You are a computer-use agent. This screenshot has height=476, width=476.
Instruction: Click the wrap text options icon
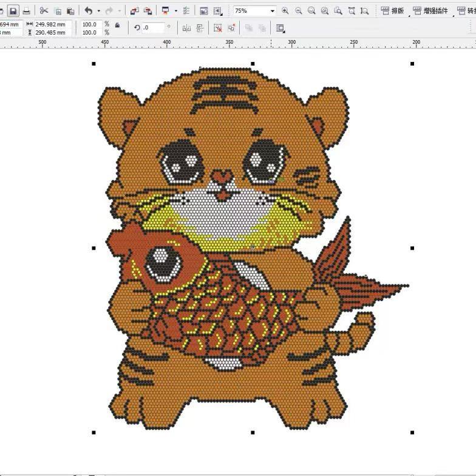coord(280,28)
